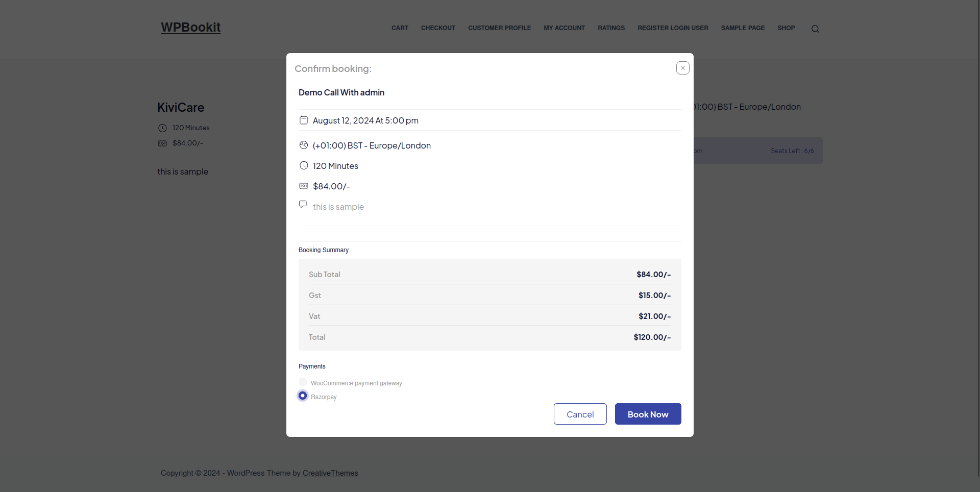Click the WPBookit site title link
This screenshot has width=980, height=492.
pyautogui.click(x=190, y=27)
